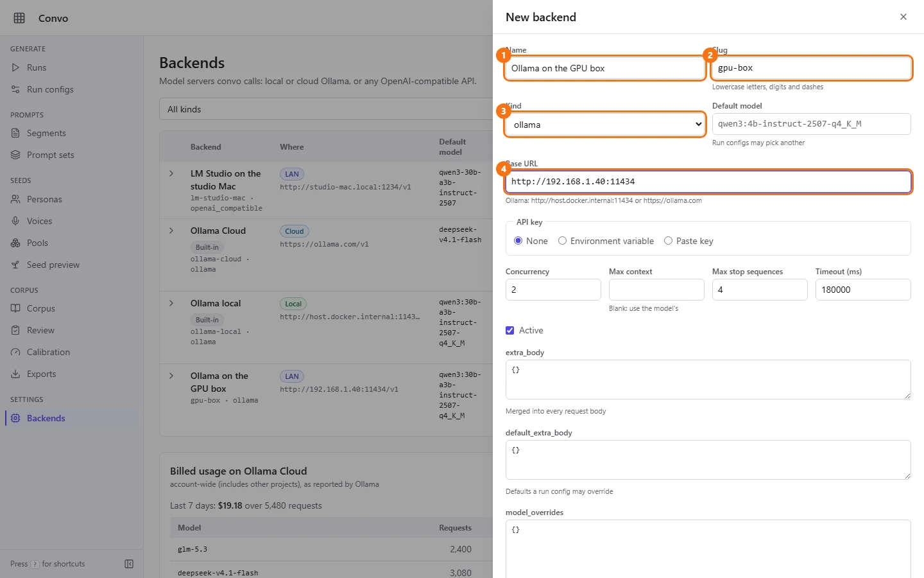Click the Review clipboard icon

click(15, 330)
